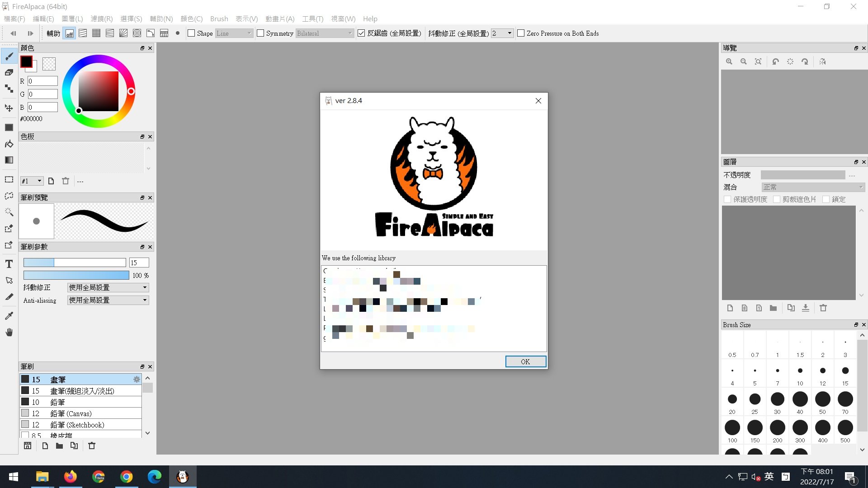Open brush settings gear for 畫筆
The height and width of the screenshot is (488, 868).
(137, 380)
